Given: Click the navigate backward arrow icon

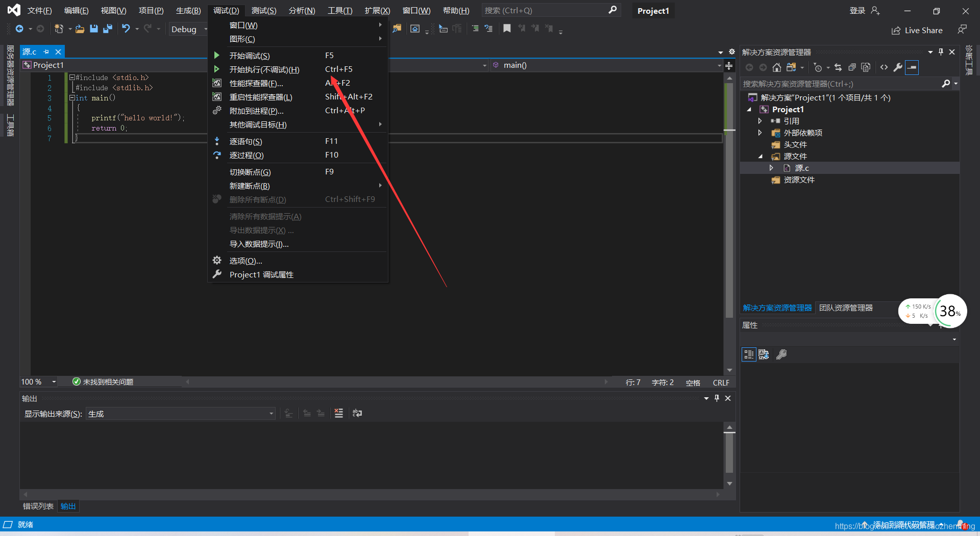Looking at the screenshot, I should (x=20, y=29).
